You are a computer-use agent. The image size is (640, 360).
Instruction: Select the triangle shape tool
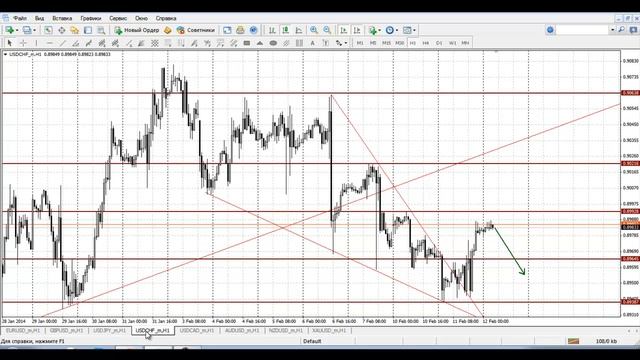point(260,43)
